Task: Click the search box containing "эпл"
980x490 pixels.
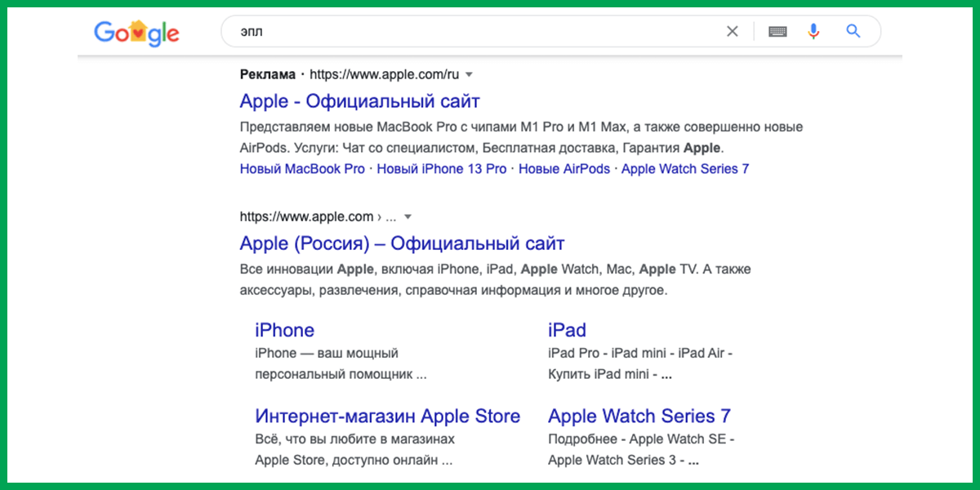Action: point(551,32)
